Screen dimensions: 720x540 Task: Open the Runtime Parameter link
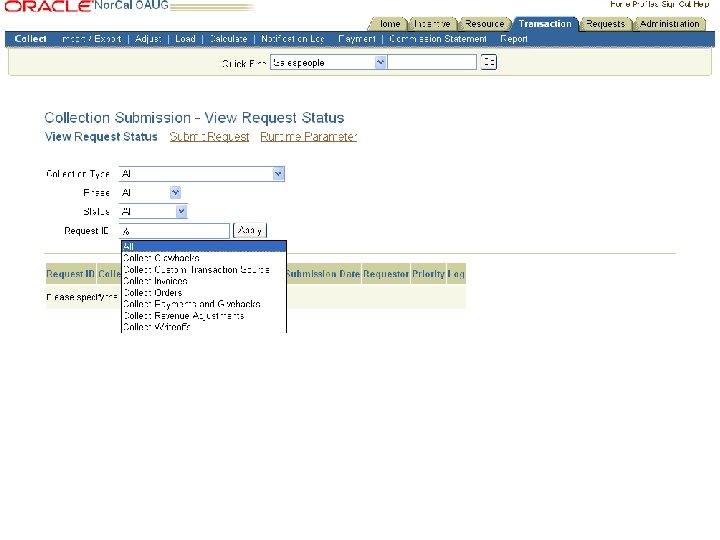[x=309, y=137]
